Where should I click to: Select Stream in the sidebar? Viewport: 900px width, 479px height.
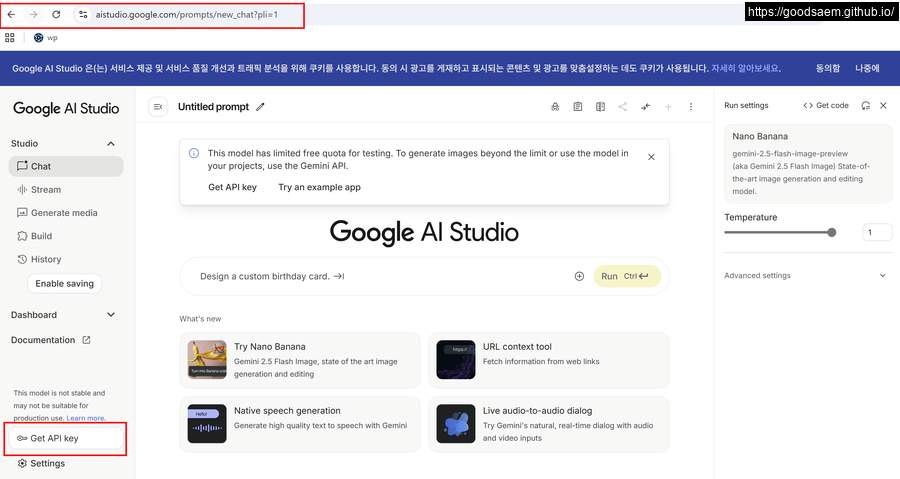45,190
